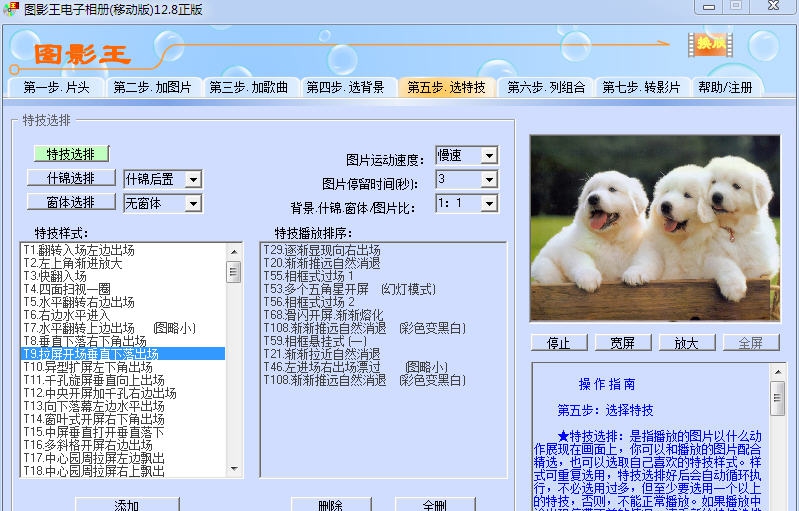Open the 帮助/注册 tab
Image resolution: width=799 pixels, height=511 pixels.
pyautogui.click(x=725, y=87)
